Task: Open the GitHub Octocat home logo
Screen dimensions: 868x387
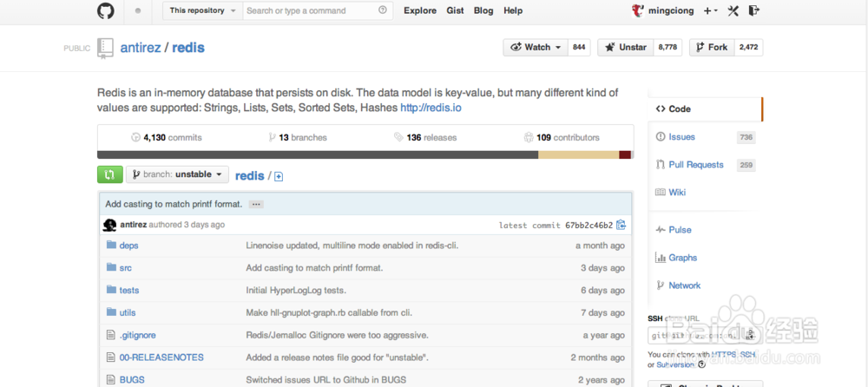Action: pyautogui.click(x=105, y=10)
